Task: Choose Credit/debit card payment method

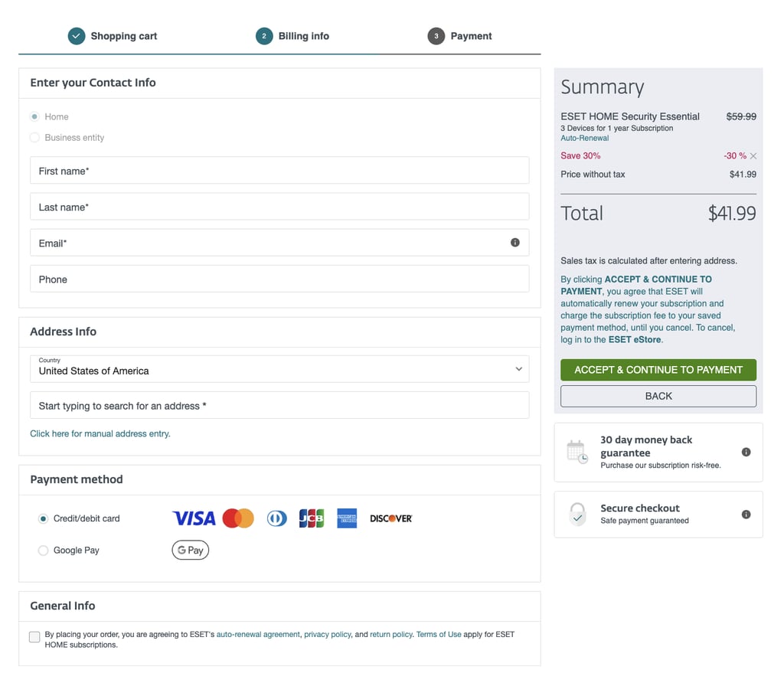Action: (44, 518)
